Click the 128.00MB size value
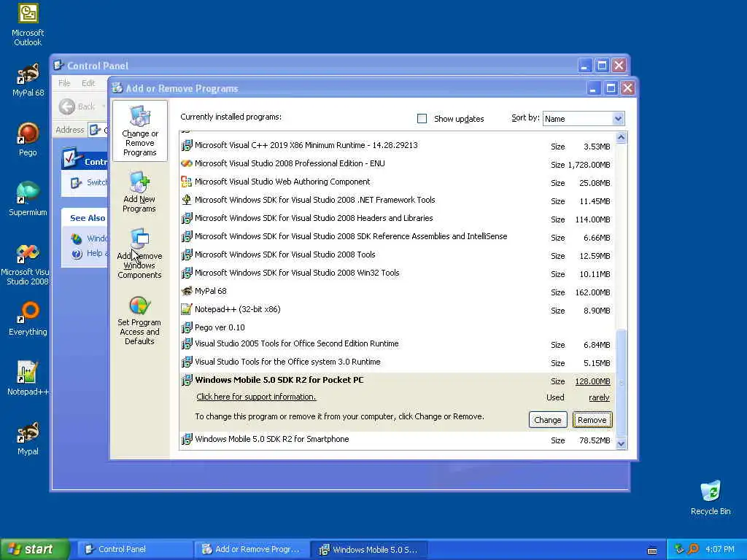This screenshot has height=560, width=747. coord(592,381)
